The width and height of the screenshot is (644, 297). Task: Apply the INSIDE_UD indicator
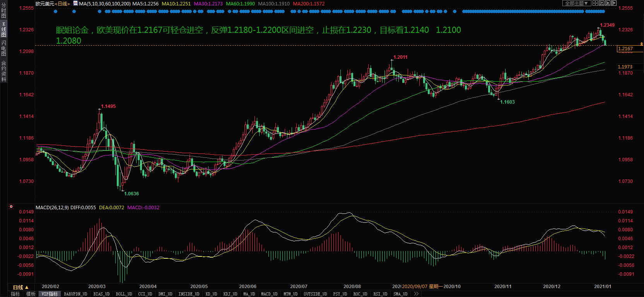[x=189, y=294]
